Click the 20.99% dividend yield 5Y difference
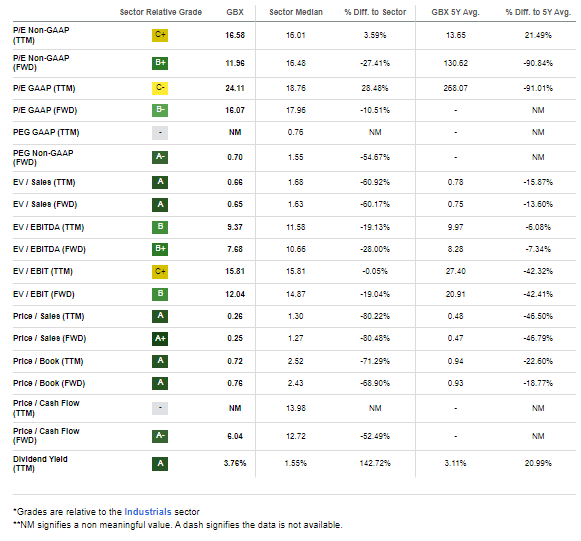 click(538, 463)
